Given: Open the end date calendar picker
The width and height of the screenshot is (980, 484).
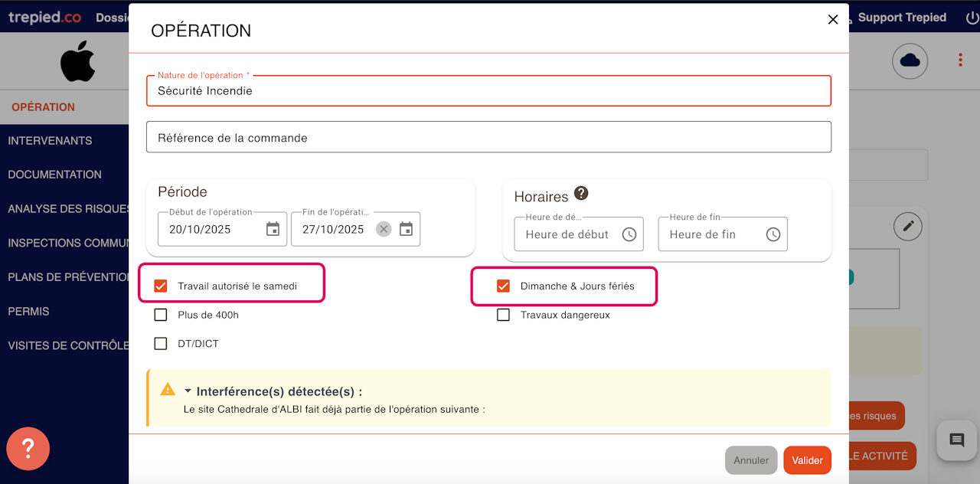Looking at the screenshot, I should pyautogui.click(x=406, y=229).
